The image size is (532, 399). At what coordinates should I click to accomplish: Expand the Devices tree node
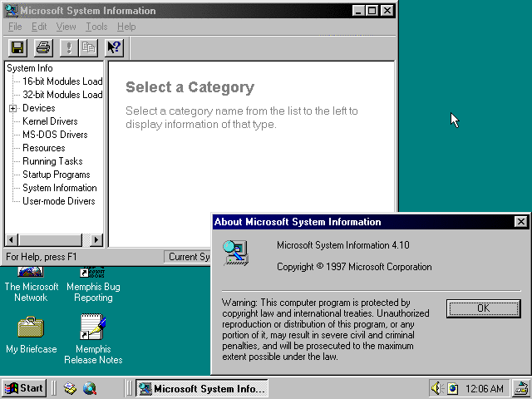(12, 109)
